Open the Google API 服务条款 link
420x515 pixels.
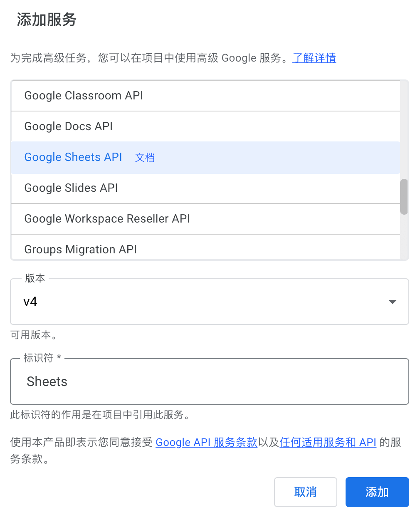(207, 442)
